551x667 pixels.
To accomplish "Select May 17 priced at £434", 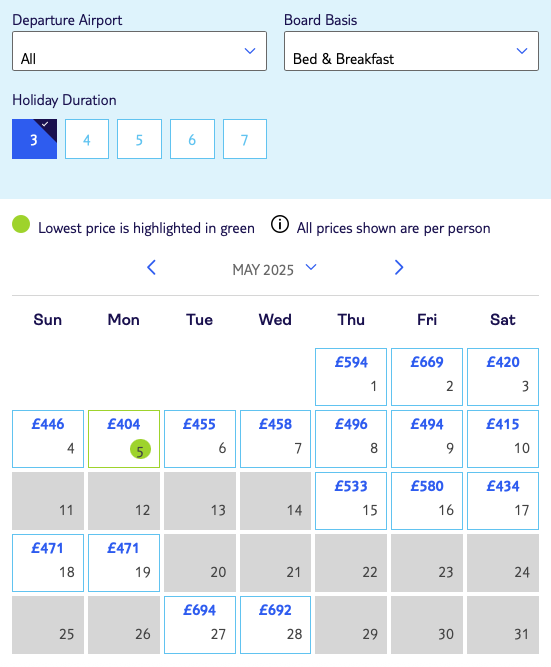I will point(503,501).
